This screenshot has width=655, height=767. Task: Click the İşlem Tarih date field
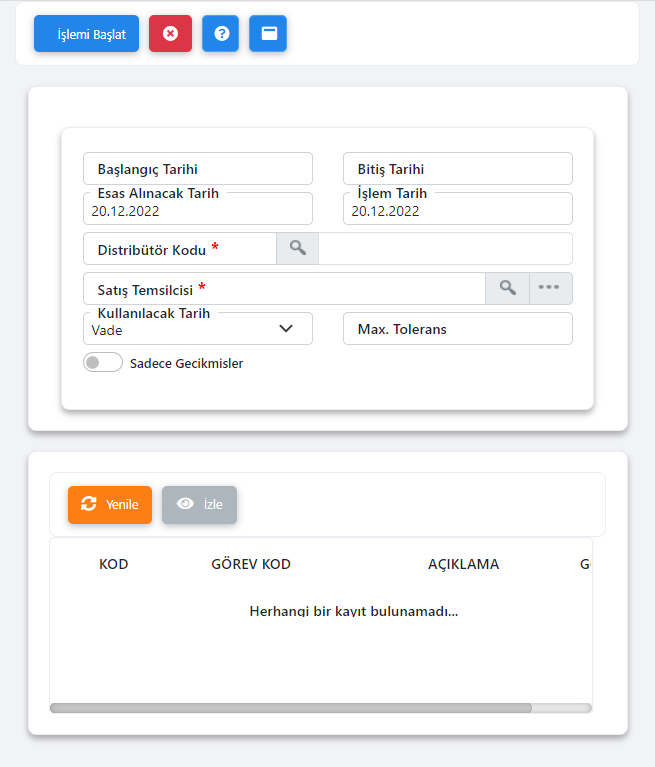[x=457, y=211]
